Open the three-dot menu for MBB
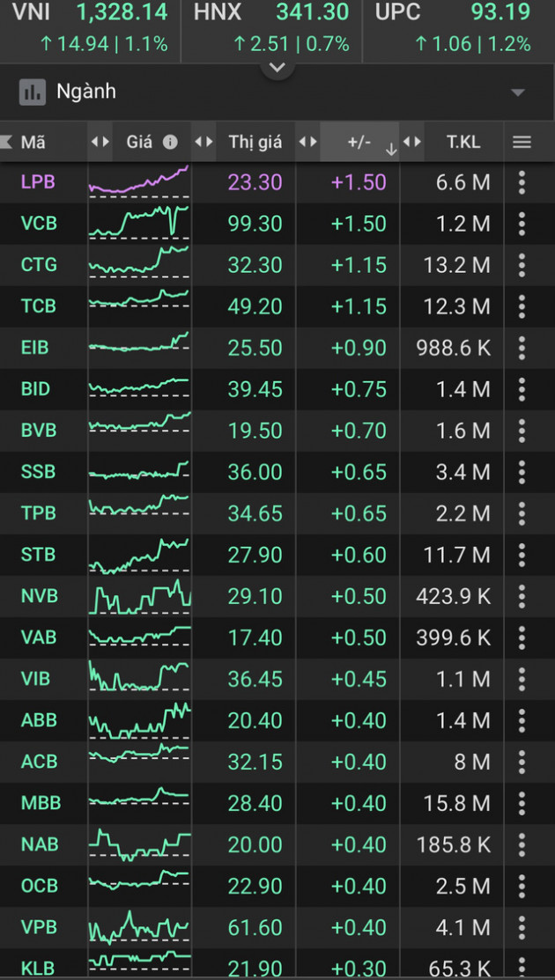555x980 pixels. click(522, 802)
